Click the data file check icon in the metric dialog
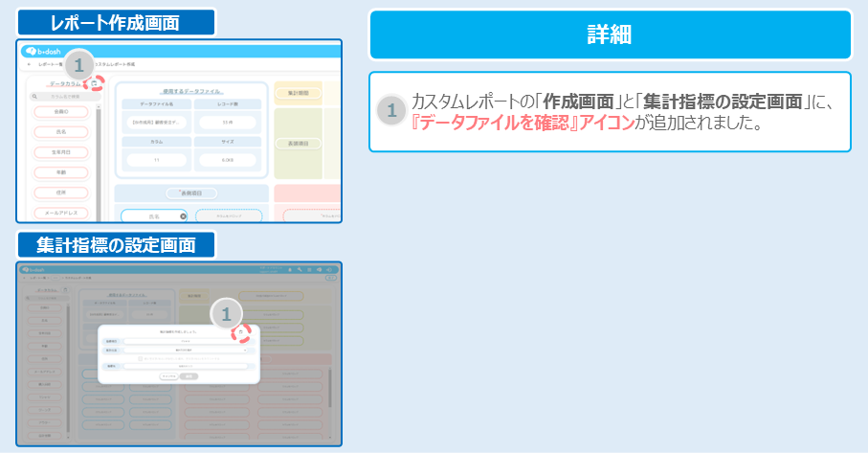The width and height of the screenshot is (868, 453). pos(241,331)
